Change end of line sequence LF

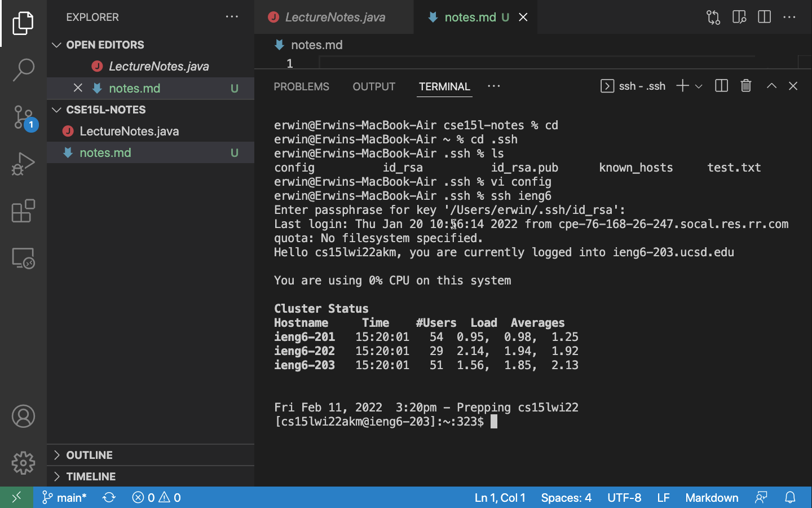pos(663,497)
